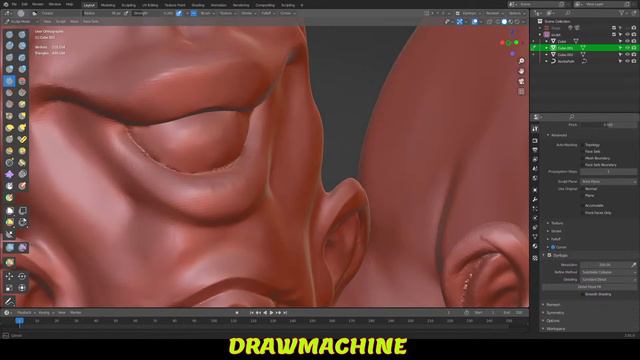Screen dimensions: 640x360
Task: Click the Pinch value slider
Action: coord(608,125)
